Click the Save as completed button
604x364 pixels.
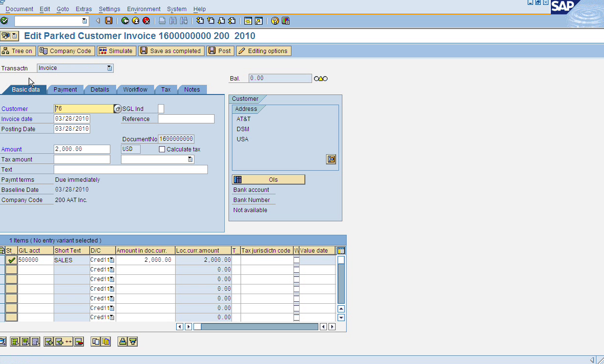point(171,51)
